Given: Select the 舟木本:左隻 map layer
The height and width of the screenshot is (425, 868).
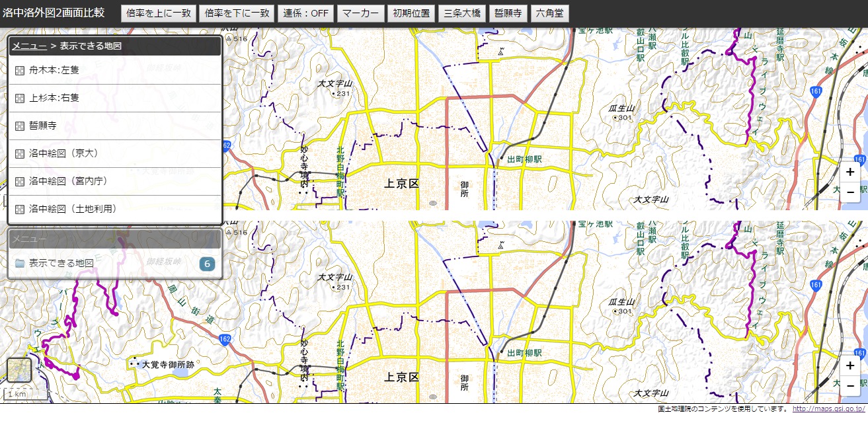Looking at the screenshot, I should (114, 70).
